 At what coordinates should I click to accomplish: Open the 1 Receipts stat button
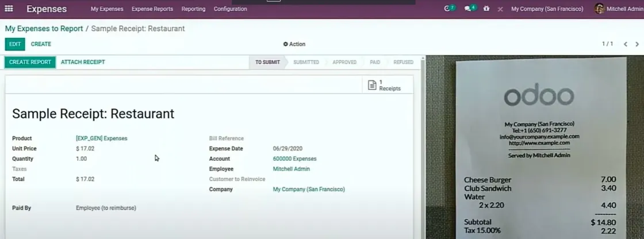tap(388, 85)
